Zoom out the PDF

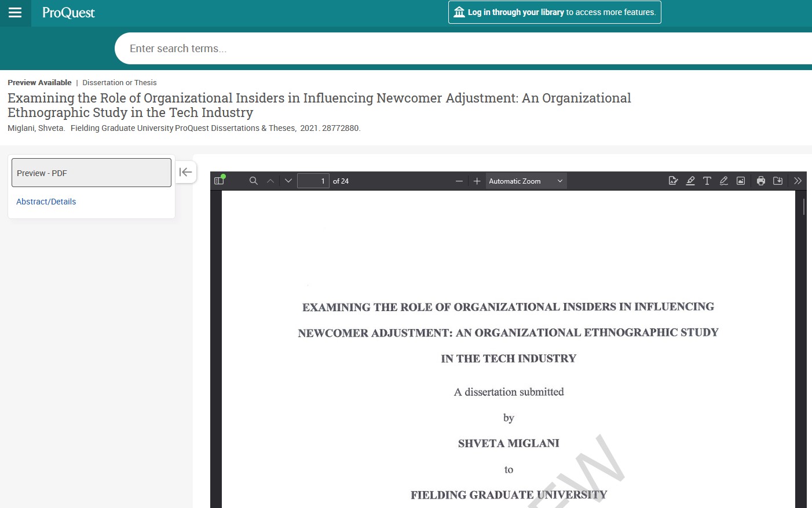click(459, 181)
